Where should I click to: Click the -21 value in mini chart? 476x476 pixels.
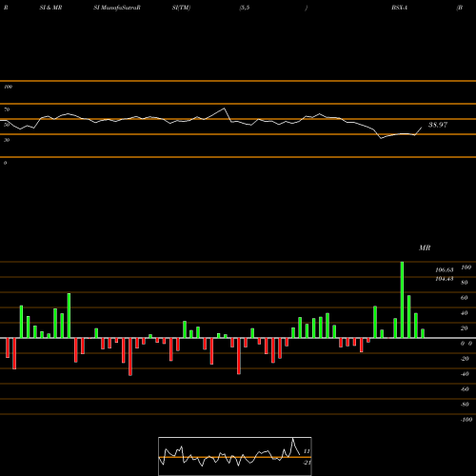pos(307,463)
